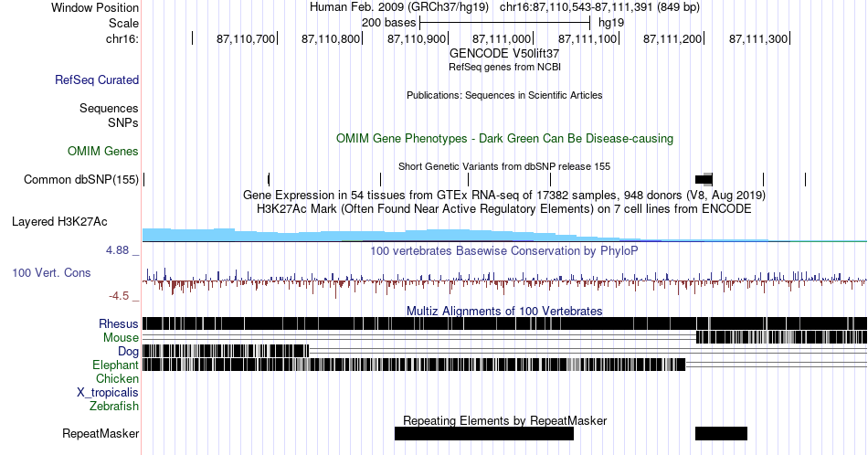Click the Sequences track label
Screen dimensions: 868x455
109,108
